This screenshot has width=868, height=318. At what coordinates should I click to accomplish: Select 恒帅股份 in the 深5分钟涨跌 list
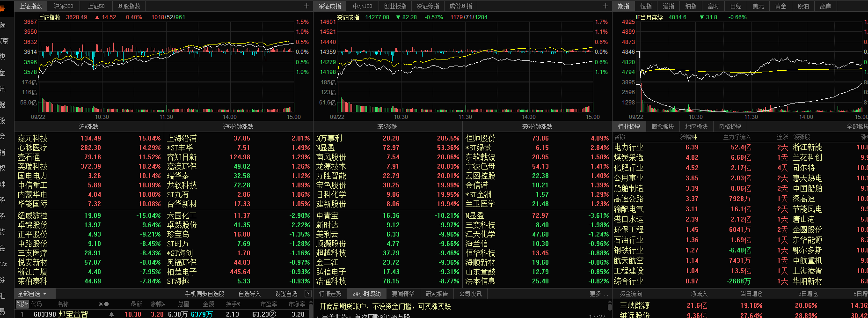tap(480, 138)
